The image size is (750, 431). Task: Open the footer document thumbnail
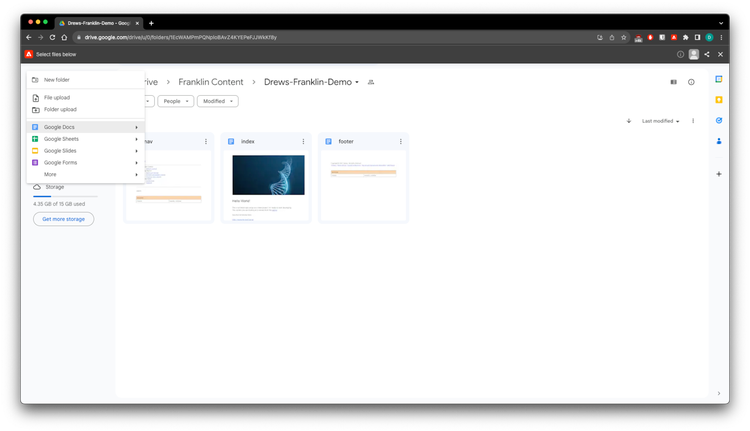click(x=364, y=186)
